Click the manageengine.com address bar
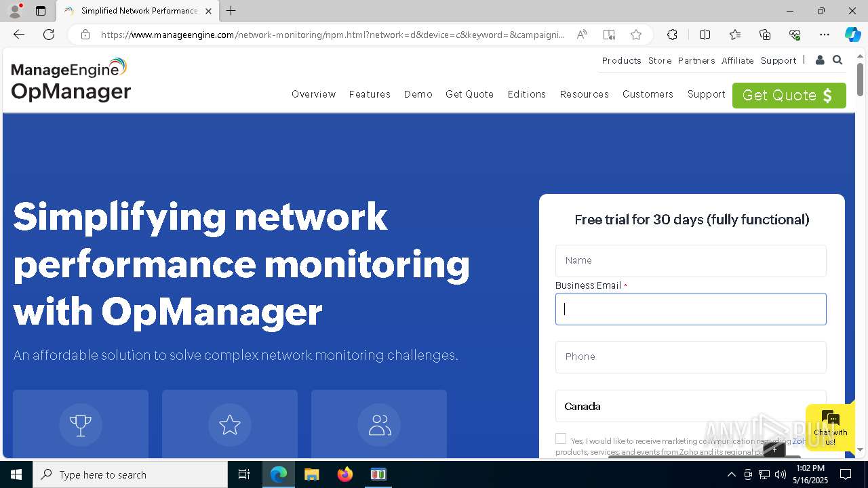The image size is (868, 488). 332,35
